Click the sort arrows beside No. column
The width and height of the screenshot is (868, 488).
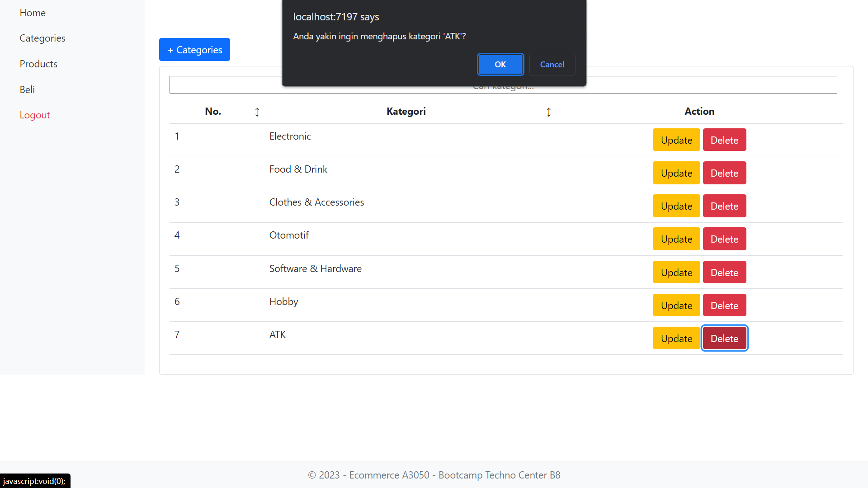pyautogui.click(x=257, y=112)
